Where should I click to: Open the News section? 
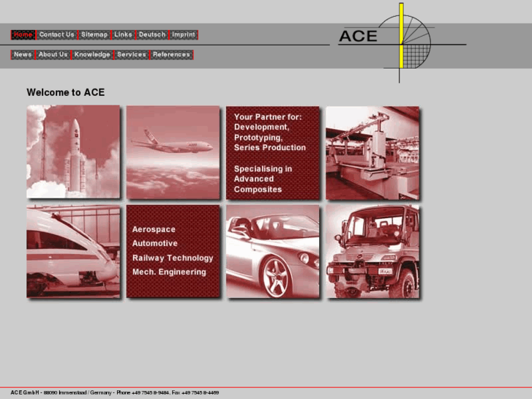23,55
